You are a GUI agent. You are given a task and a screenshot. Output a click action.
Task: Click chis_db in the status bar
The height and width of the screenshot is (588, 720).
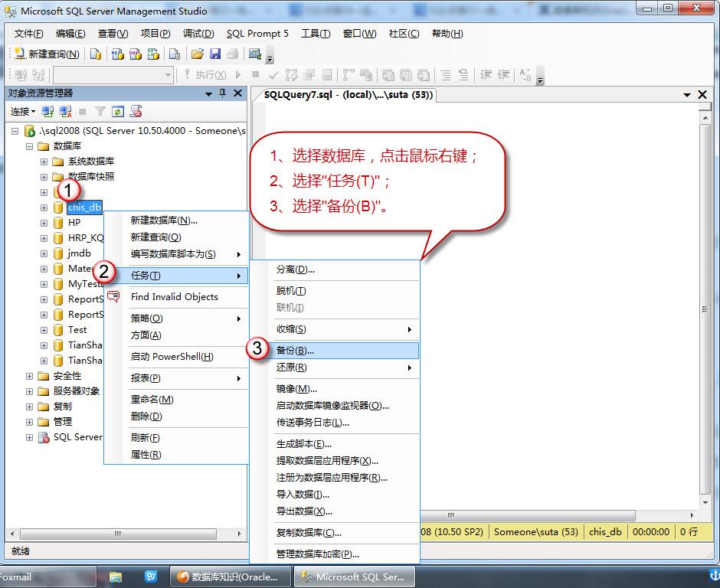[605, 532]
